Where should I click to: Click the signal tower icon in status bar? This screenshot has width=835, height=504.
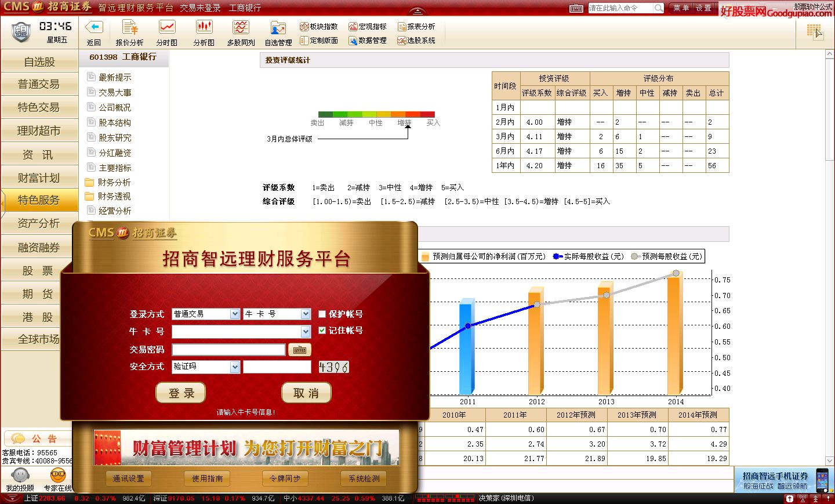click(x=803, y=498)
